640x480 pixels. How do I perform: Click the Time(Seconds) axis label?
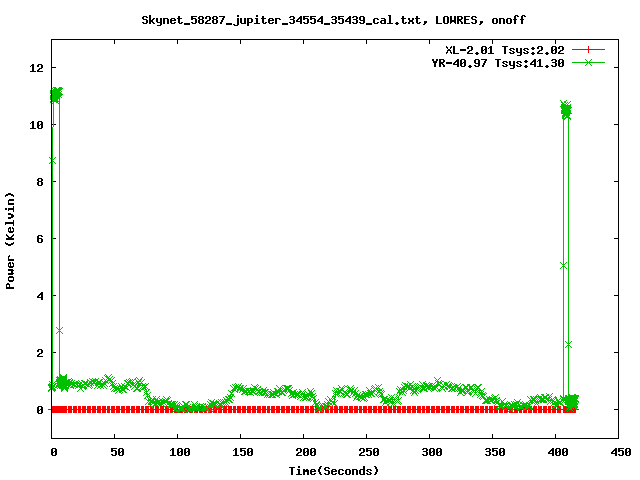pos(334,471)
